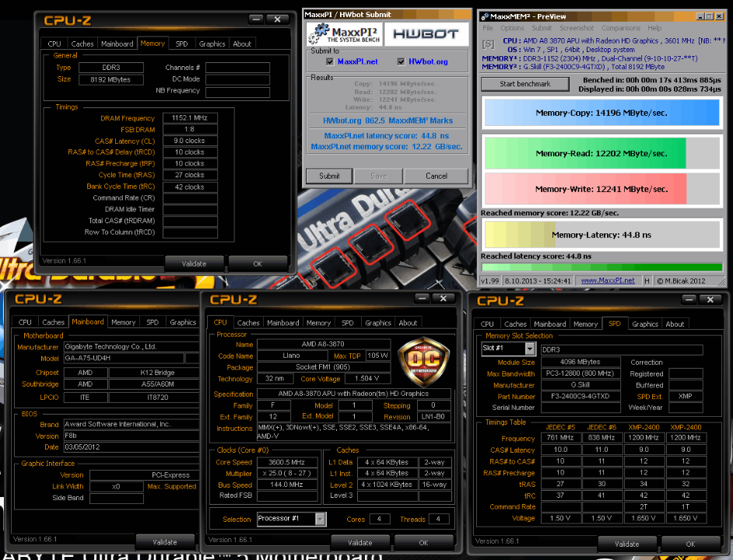
Task: Click the CAS# Latency 9.0 clocks value
Action: tap(190, 141)
